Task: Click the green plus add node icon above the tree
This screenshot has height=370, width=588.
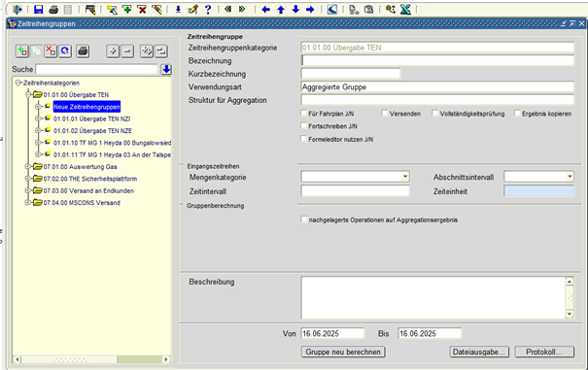Action: [22, 50]
